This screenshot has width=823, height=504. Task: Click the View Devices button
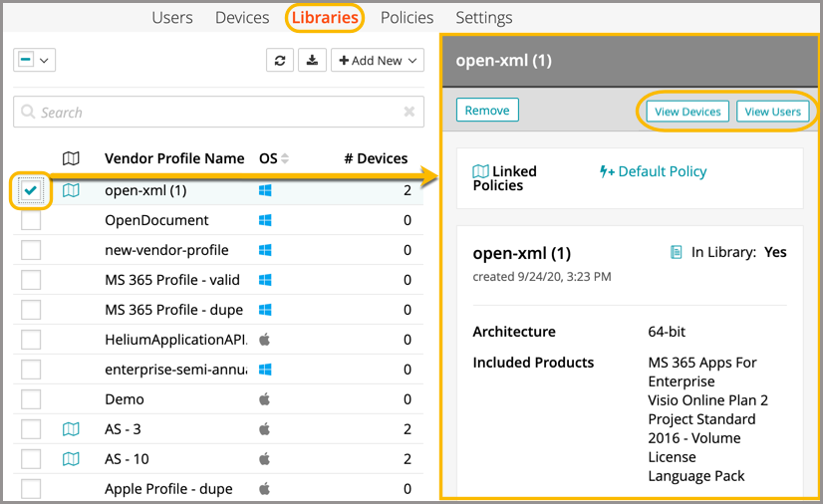tap(687, 112)
